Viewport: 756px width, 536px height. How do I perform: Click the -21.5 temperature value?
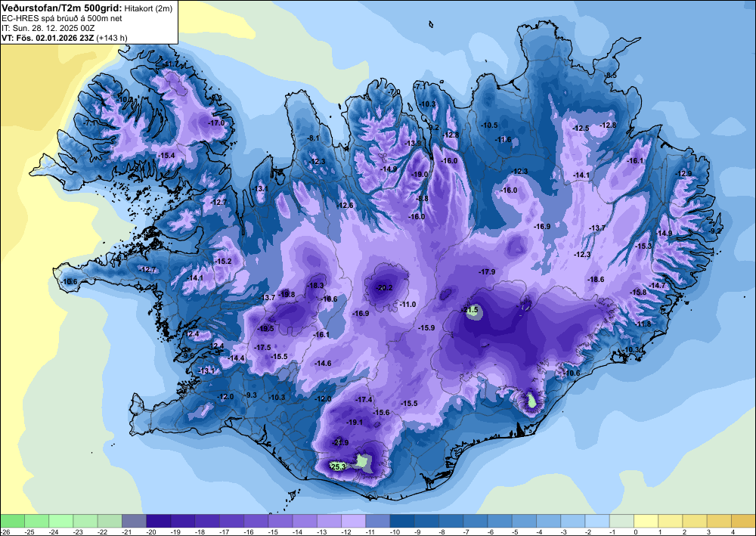[x=469, y=309]
